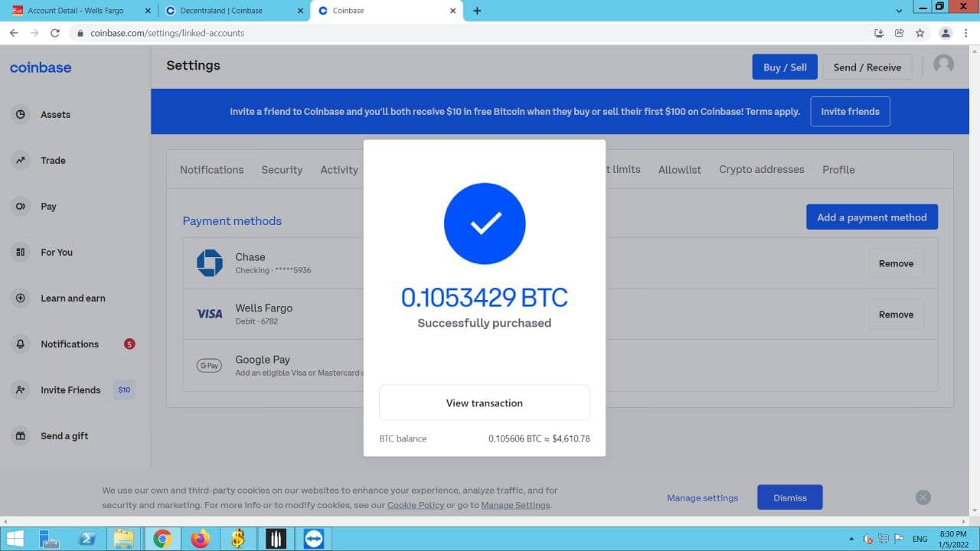
Task: Click the Send / Receive button
Action: click(867, 67)
